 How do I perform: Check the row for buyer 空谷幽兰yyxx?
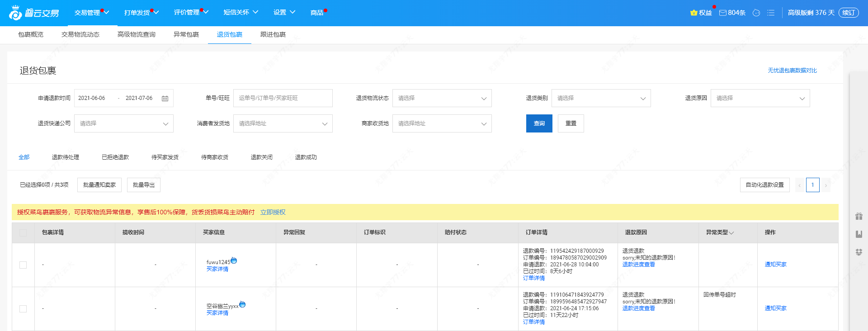tap(23, 309)
